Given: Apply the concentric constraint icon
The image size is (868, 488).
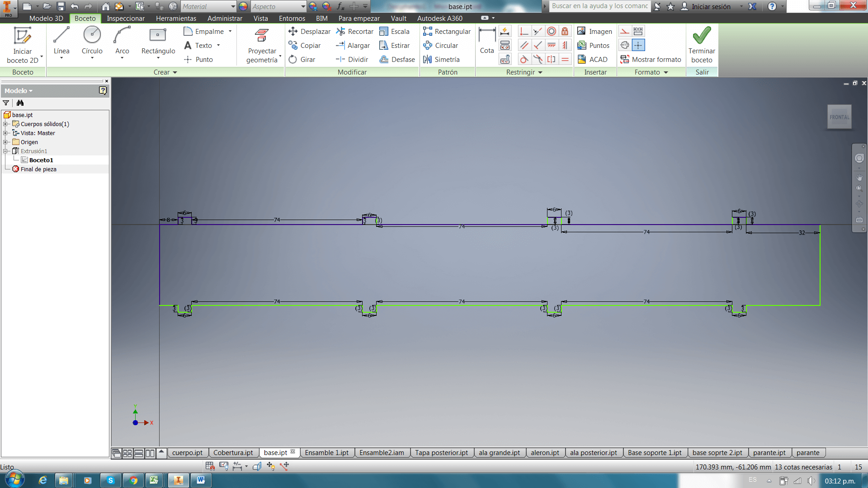Looking at the screenshot, I should pos(552,31).
